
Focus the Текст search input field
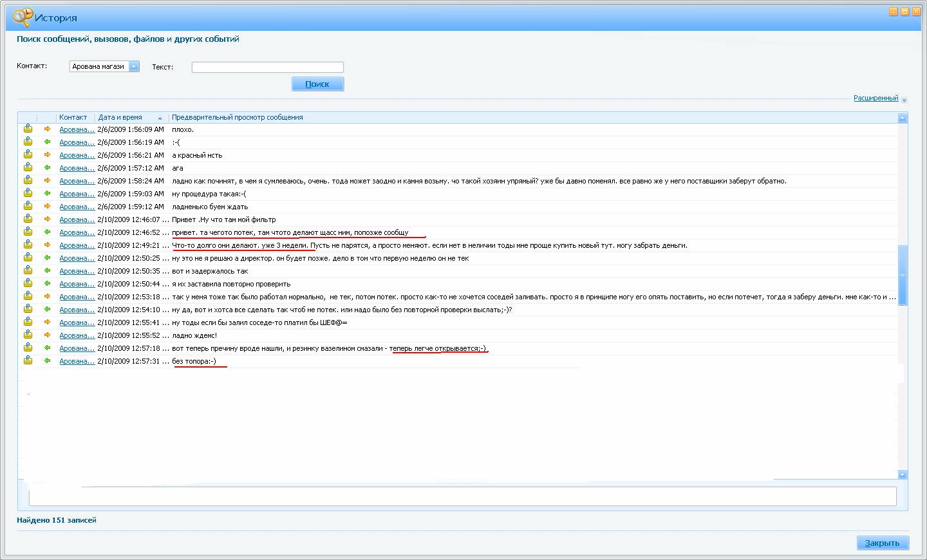click(x=267, y=67)
